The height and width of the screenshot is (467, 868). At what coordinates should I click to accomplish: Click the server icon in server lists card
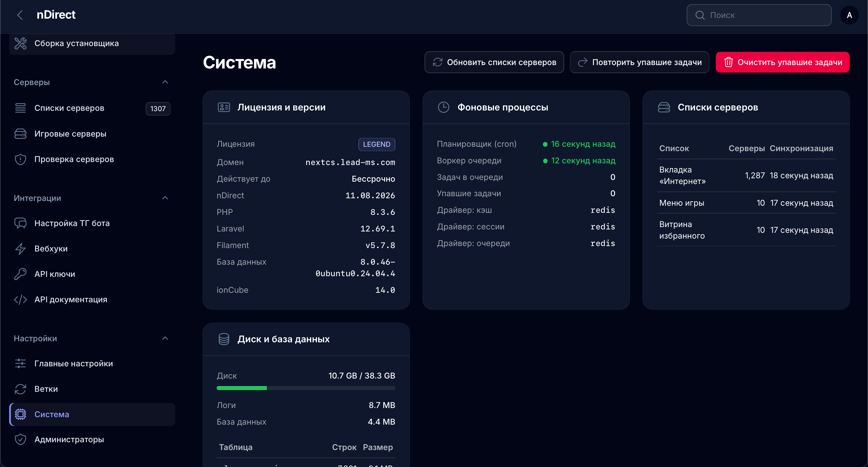point(664,107)
